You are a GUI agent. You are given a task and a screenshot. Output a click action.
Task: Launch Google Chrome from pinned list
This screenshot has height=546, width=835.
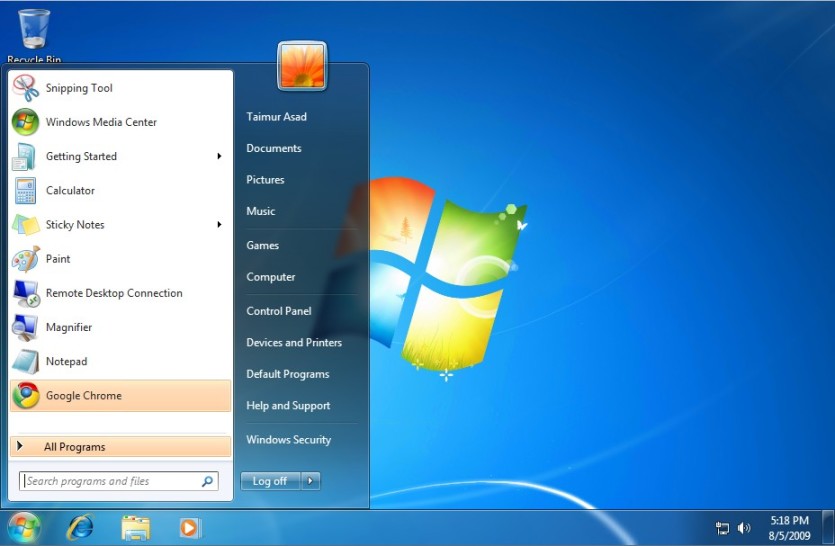point(121,396)
